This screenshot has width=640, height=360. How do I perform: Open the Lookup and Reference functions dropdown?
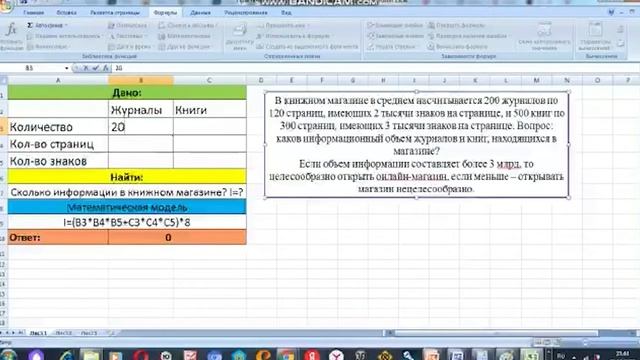(x=188, y=25)
